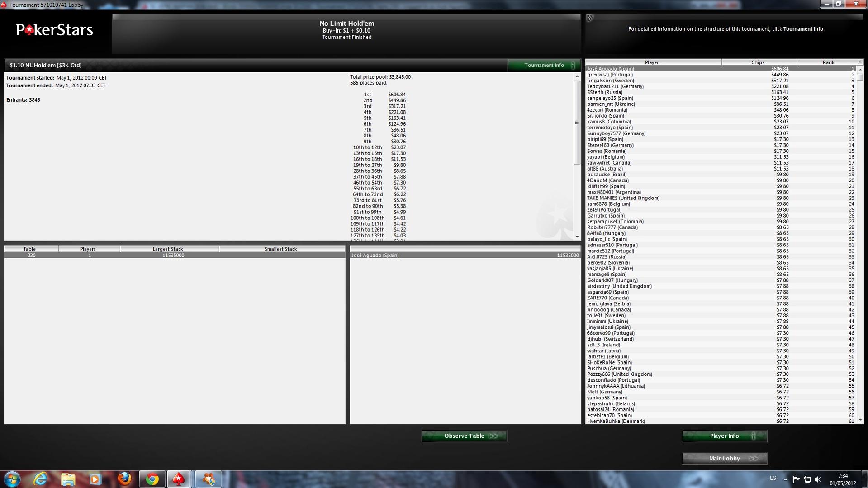Sort player list by Chips column

tap(759, 62)
